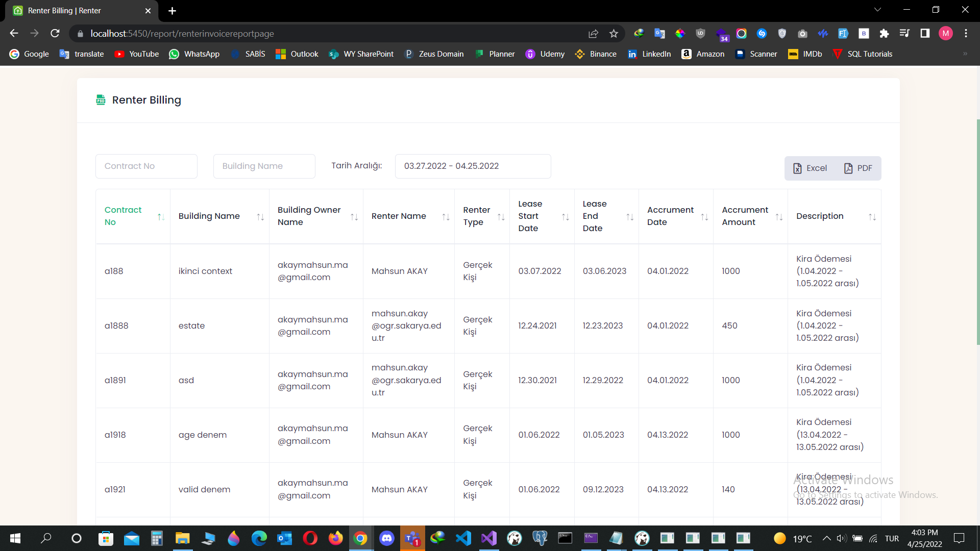Sort table by Building Name
This screenshot has height=551, width=980.
coord(260,217)
